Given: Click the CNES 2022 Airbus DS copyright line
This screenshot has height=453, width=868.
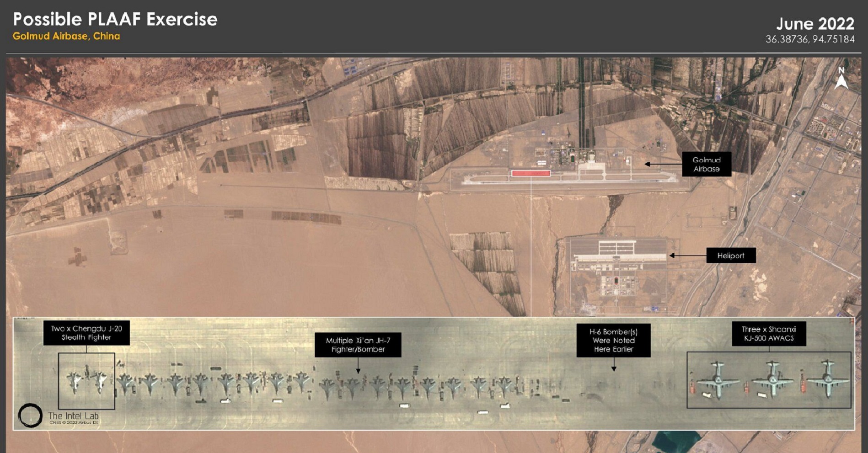Looking at the screenshot, I should pyautogui.click(x=73, y=423).
